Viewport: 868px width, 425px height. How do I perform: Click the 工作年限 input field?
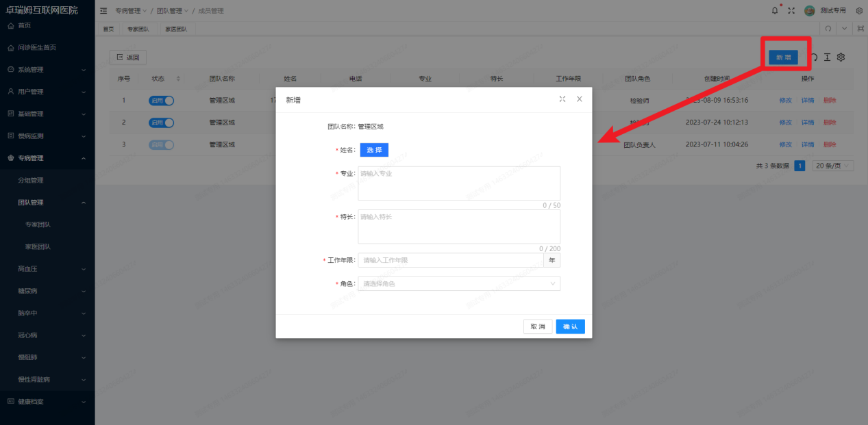coord(450,260)
